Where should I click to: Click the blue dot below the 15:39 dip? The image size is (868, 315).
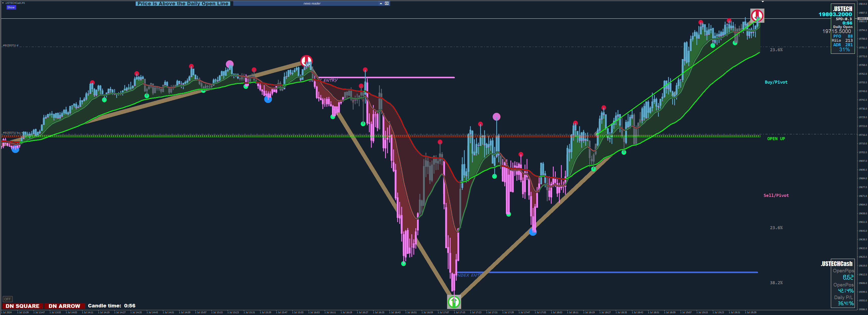point(268,99)
